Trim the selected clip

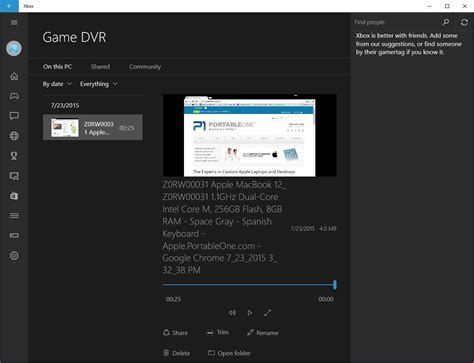(x=217, y=332)
